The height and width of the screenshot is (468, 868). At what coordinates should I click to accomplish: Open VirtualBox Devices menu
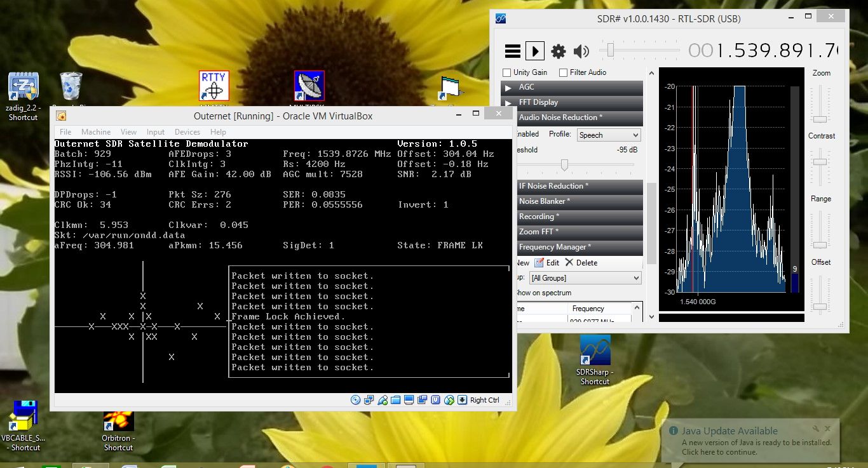[187, 132]
